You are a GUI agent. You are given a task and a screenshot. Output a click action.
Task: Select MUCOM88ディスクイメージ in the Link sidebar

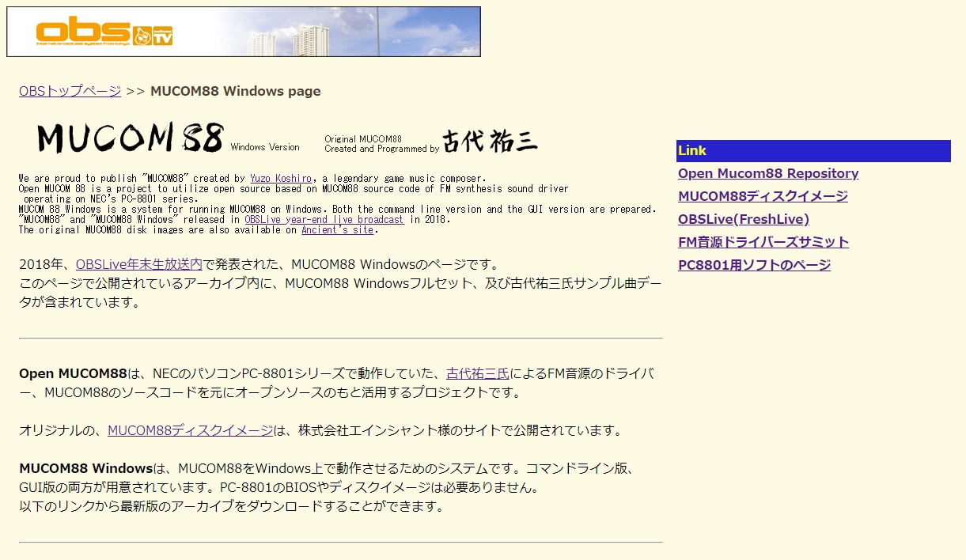tap(763, 196)
